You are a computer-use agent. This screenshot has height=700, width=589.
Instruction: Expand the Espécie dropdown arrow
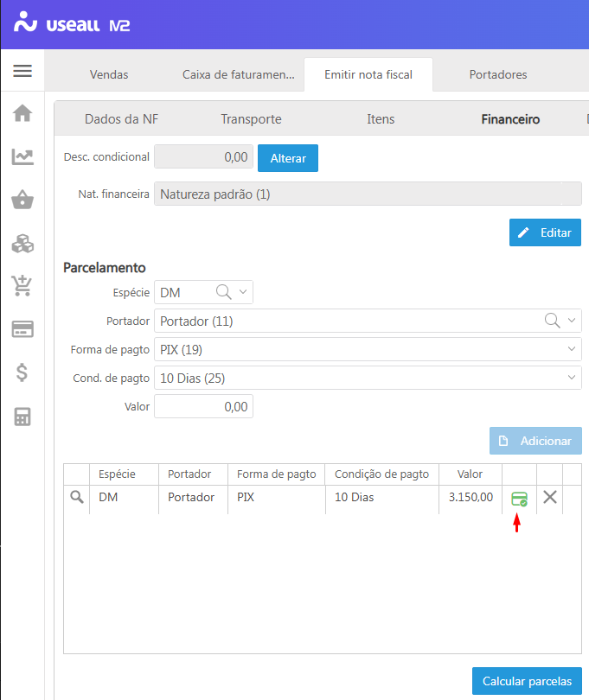(243, 292)
